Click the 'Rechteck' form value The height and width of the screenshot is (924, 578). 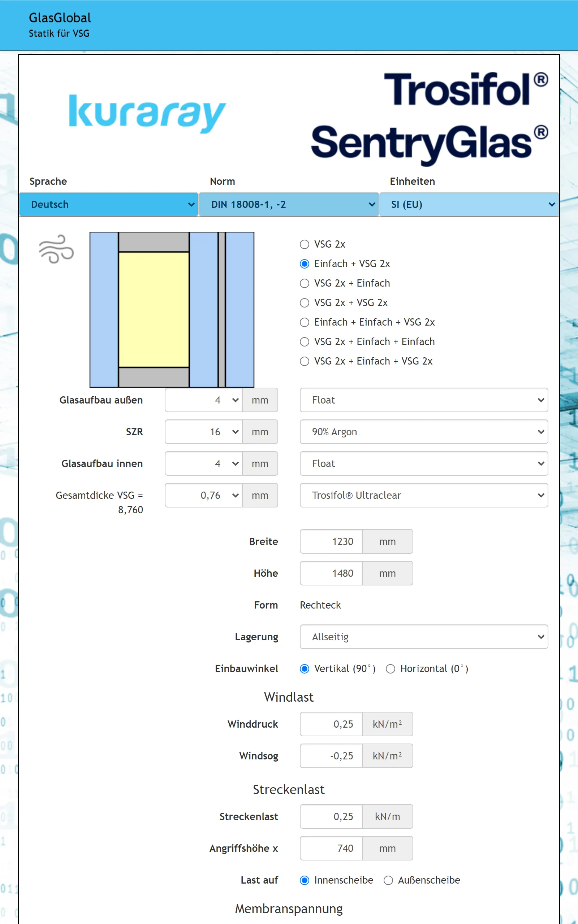320,605
